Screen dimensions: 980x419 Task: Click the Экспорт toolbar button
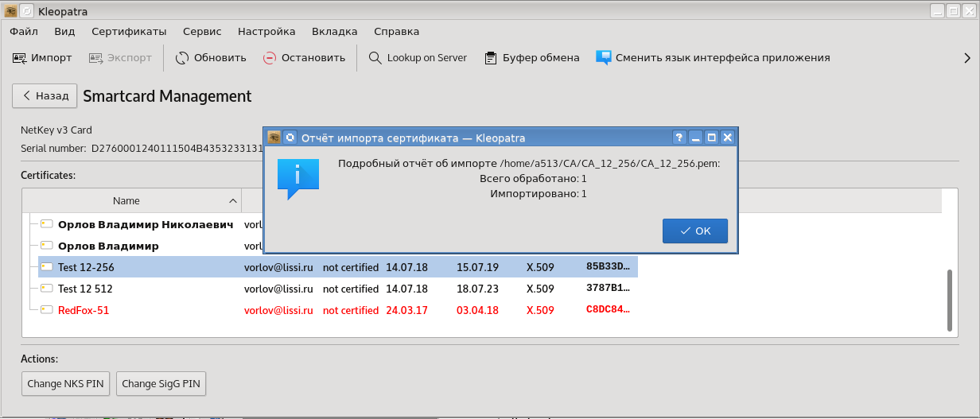120,57
